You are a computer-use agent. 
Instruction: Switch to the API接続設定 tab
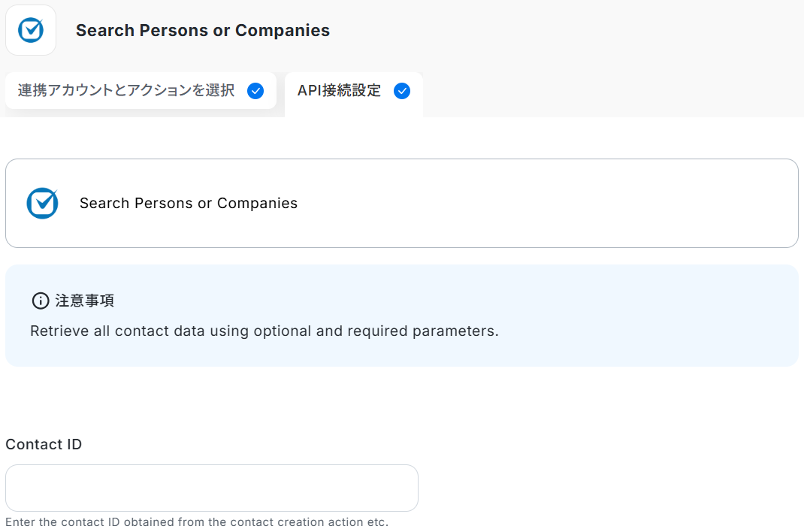pos(340,91)
